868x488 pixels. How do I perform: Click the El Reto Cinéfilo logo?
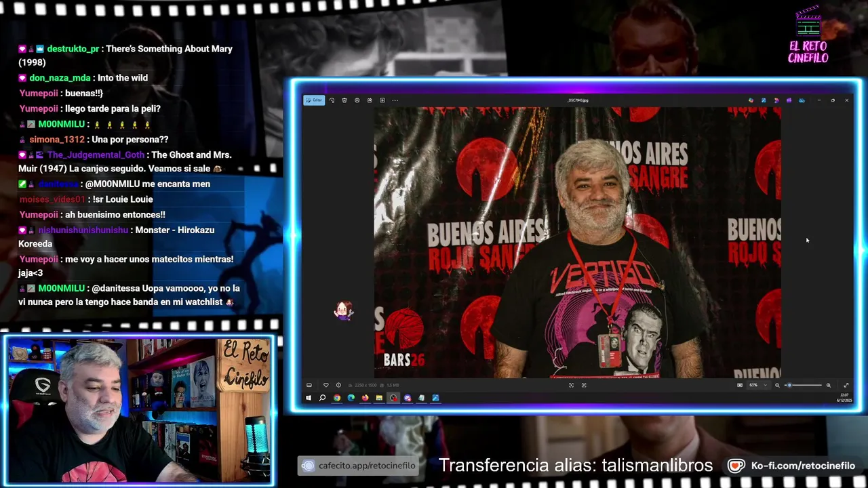808,36
